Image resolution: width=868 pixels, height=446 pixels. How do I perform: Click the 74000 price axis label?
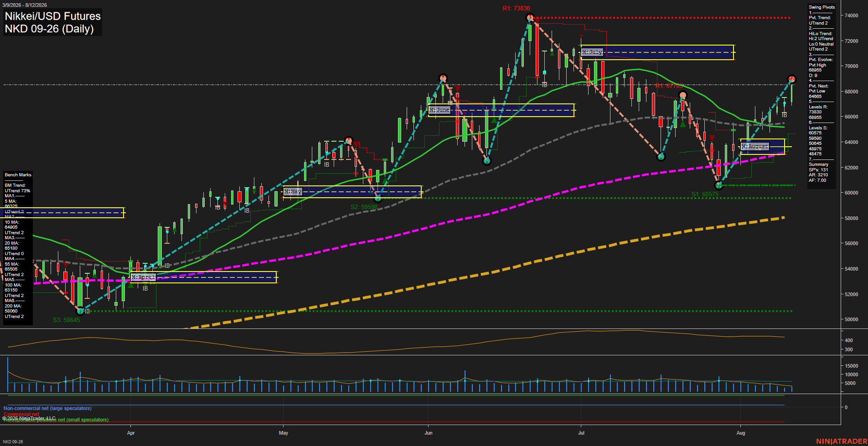[x=852, y=15]
